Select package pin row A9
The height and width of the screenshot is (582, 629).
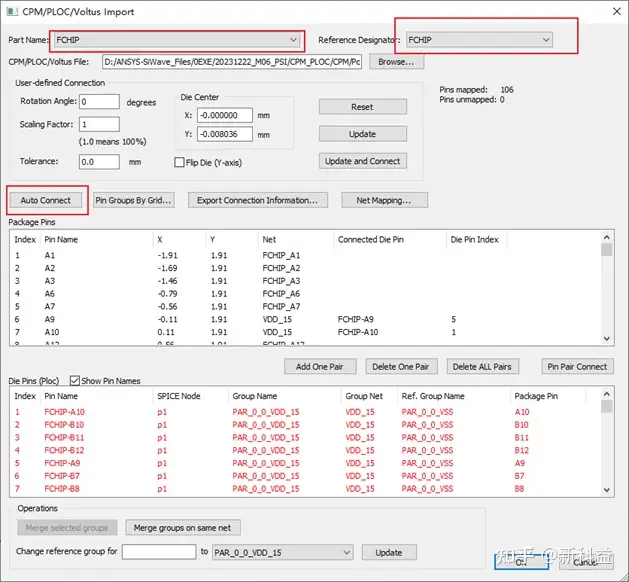(x=305, y=319)
